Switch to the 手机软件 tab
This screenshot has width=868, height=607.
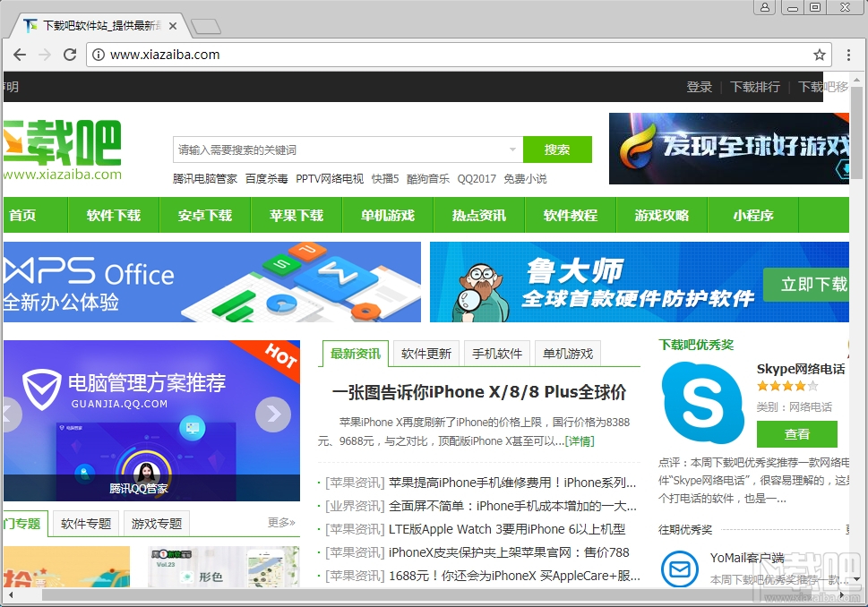pos(497,354)
